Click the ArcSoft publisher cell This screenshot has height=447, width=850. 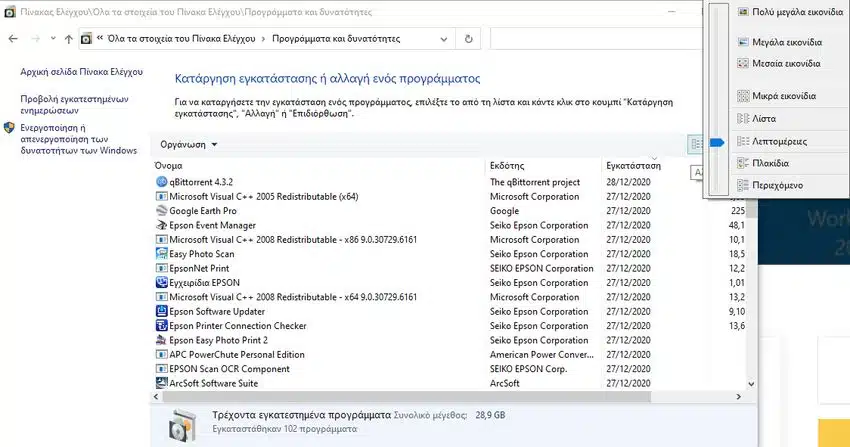coord(505,383)
